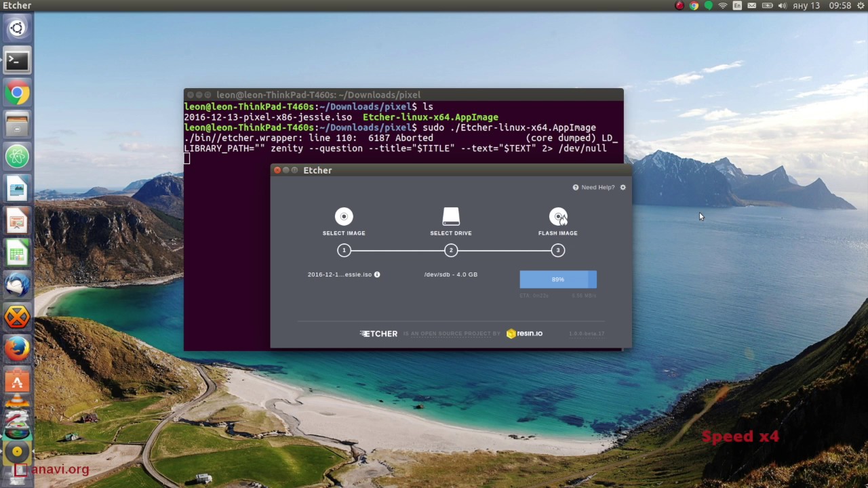The image size is (868, 488).
Task: Open the mail messaging indicator
Action: [752, 5]
